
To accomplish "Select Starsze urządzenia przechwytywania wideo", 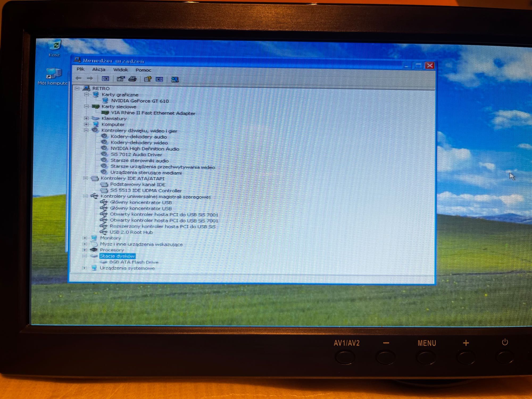I will click(x=163, y=167).
